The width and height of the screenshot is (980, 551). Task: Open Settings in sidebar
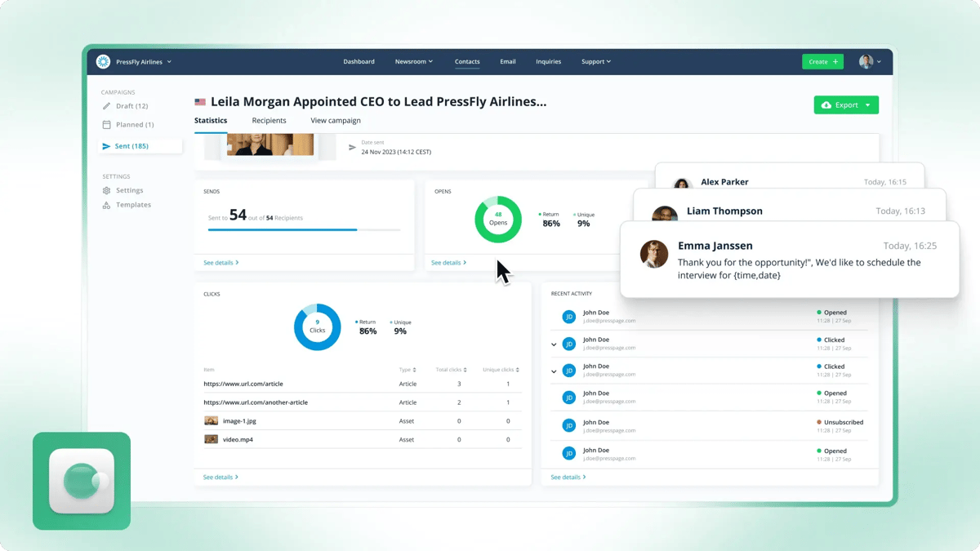click(x=129, y=190)
